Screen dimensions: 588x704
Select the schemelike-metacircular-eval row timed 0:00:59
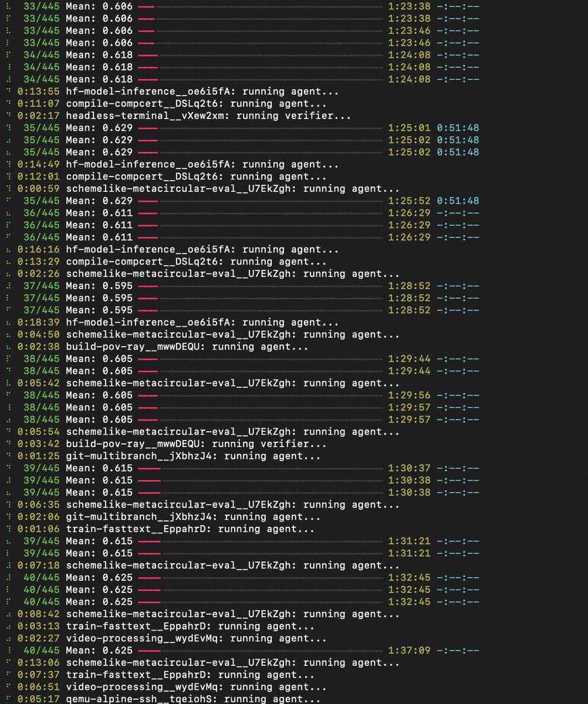[203, 189]
